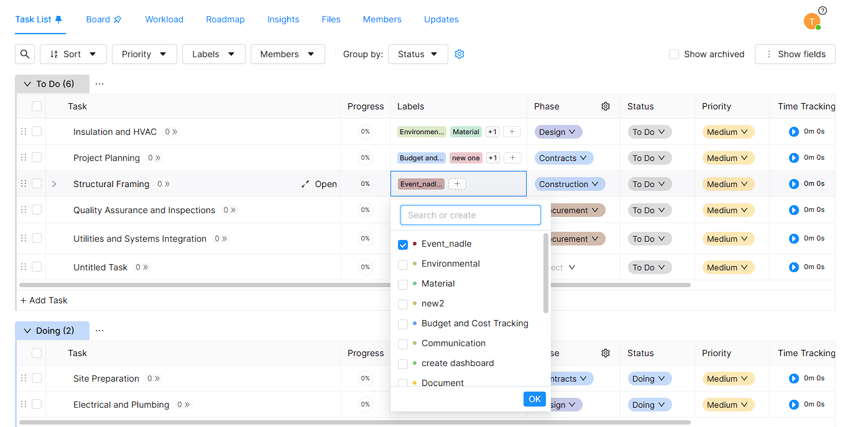Open the To Do group more options

99,84
